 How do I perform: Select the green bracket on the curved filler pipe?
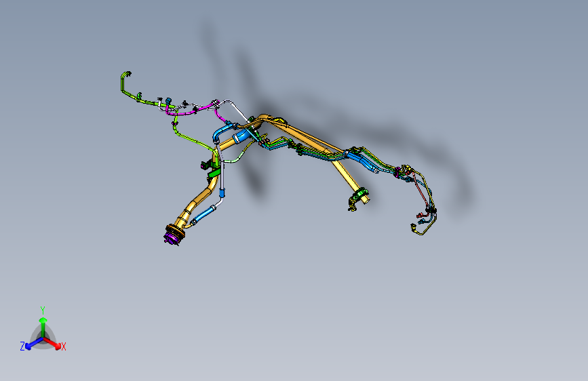pyautogui.click(x=214, y=173)
